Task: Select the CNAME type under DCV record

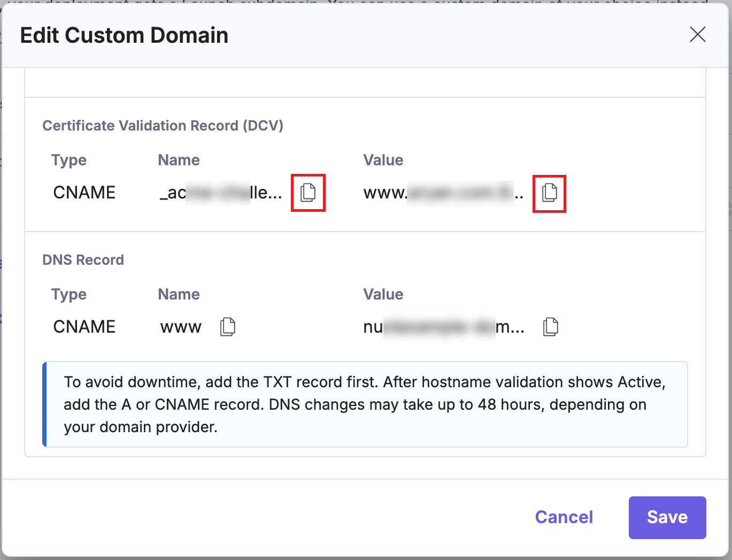Action: click(84, 192)
